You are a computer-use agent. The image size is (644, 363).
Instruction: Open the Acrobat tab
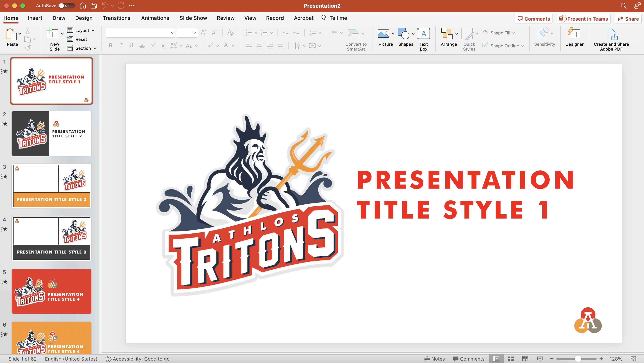(303, 18)
